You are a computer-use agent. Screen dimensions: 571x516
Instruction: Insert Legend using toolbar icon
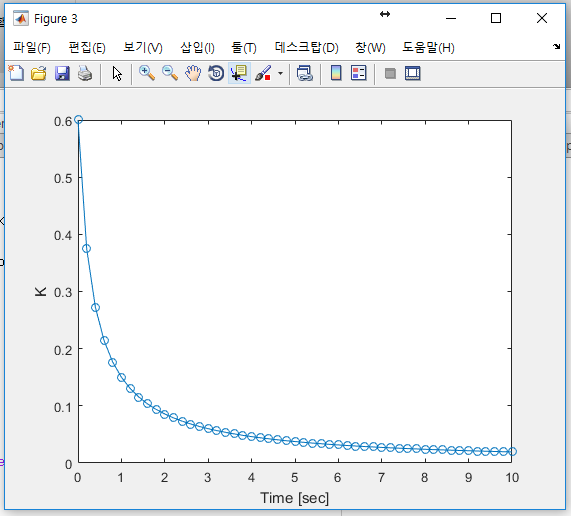click(359, 73)
